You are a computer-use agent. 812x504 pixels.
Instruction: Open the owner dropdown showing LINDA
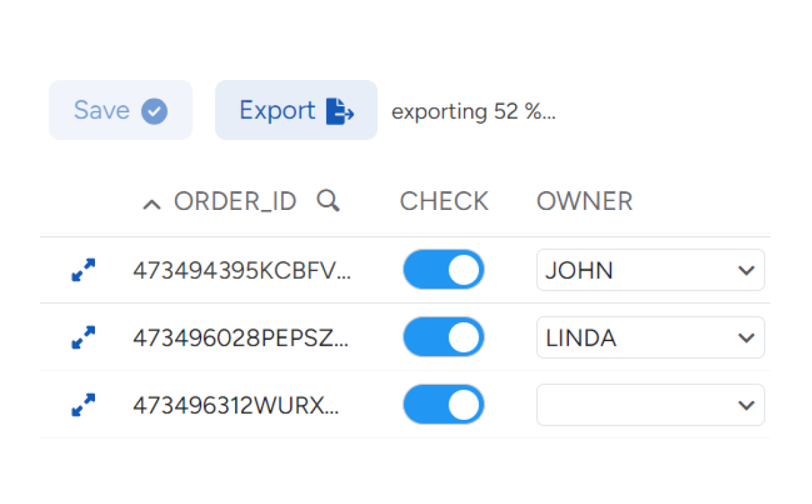tap(650, 337)
